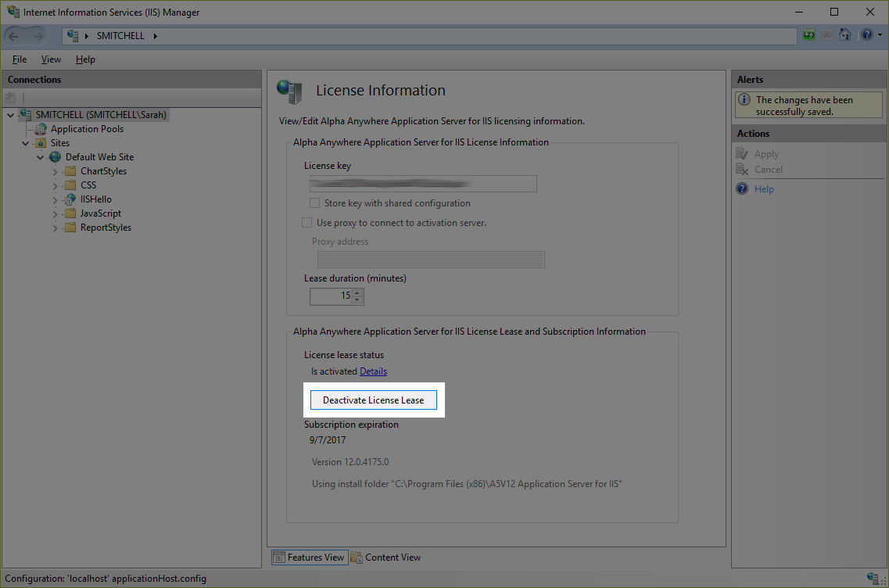The width and height of the screenshot is (889, 588).
Task: Expand the JavaScript folder
Action: coord(55,214)
